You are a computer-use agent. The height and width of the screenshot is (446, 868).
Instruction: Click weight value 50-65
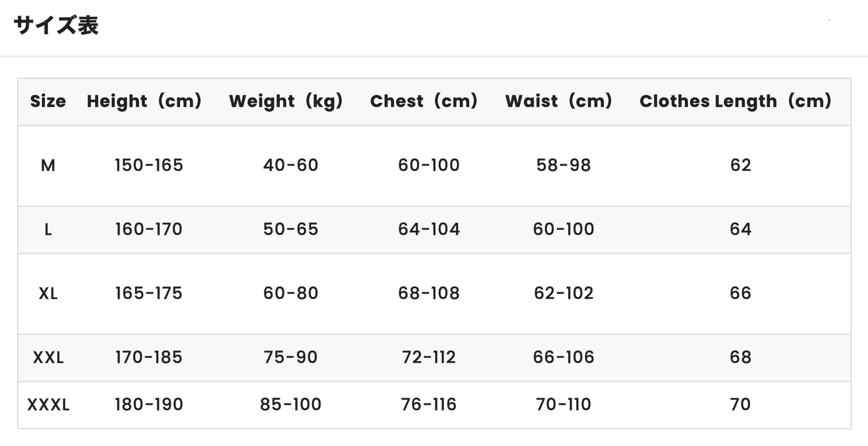291,229
